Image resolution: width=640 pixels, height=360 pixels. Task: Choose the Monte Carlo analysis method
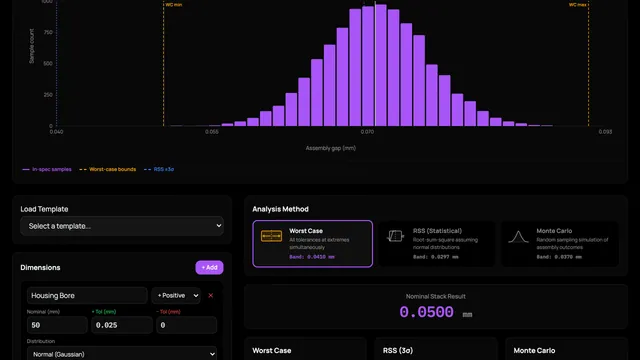560,244
